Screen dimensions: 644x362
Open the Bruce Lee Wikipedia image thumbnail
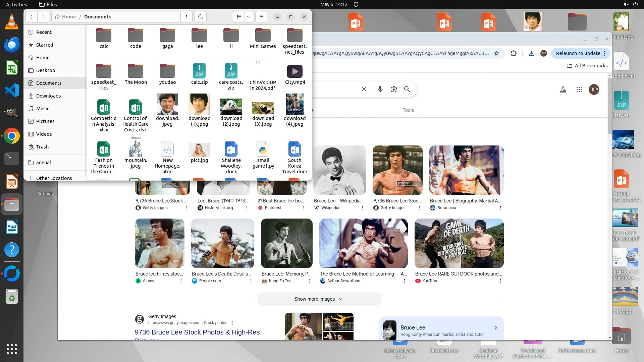pos(339,170)
